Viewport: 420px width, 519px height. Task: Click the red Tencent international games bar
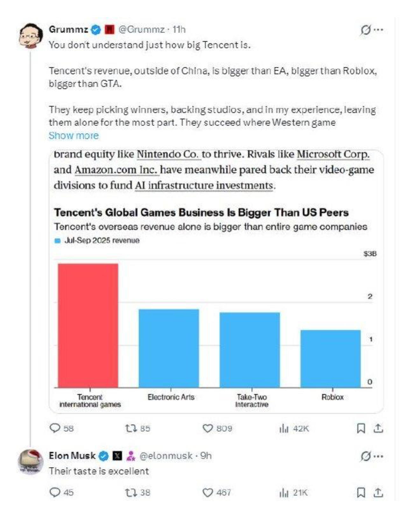click(88, 325)
